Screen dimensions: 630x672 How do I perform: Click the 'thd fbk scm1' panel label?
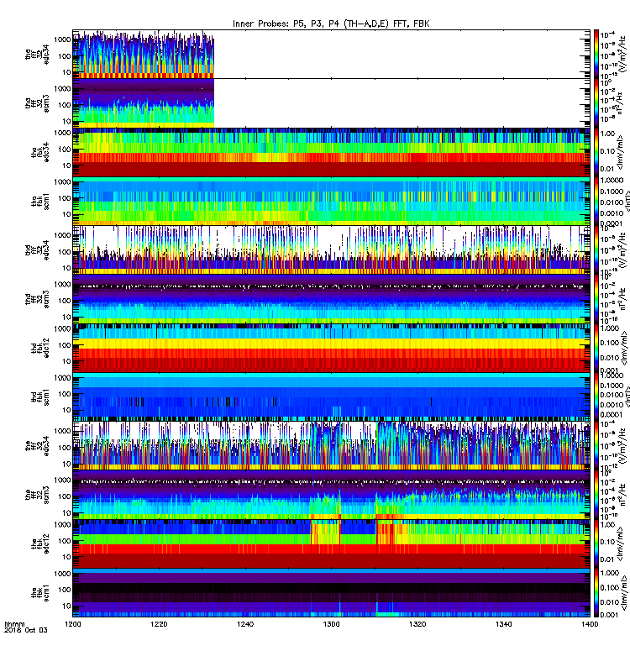click(x=39, y=397)
